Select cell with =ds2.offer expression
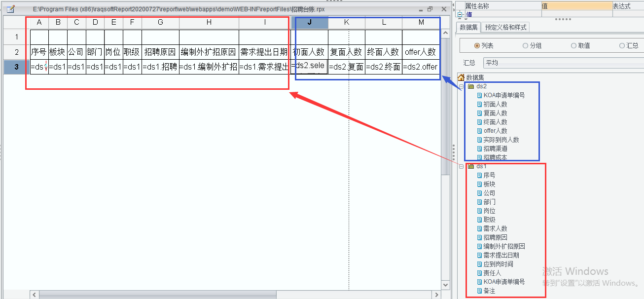644x299 pixels. click(x=421, y=67)
